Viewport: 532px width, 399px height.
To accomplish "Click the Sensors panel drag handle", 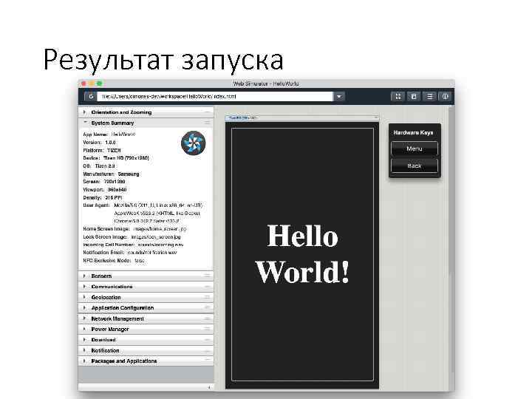I will pyautogui.click(x=207, y=276).
